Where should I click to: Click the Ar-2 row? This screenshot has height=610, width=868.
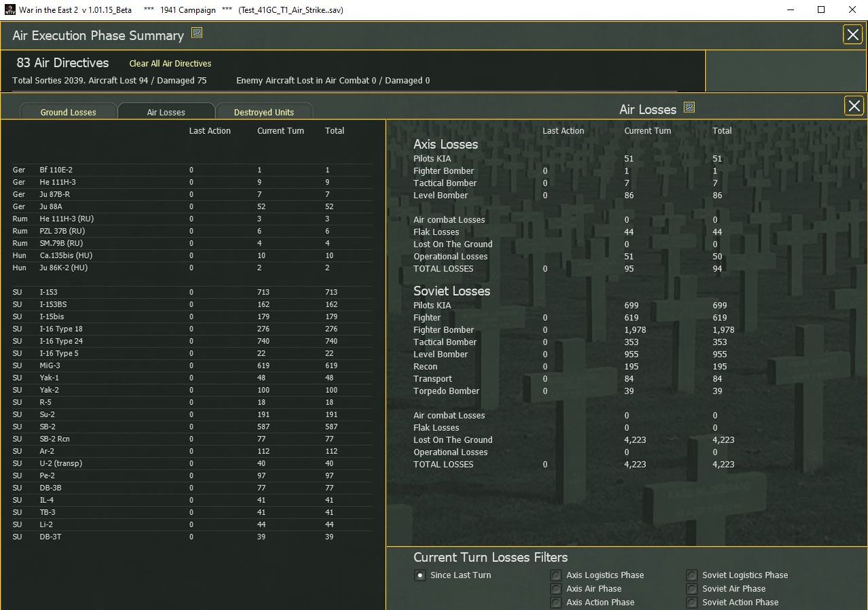(x=192, y=451)
